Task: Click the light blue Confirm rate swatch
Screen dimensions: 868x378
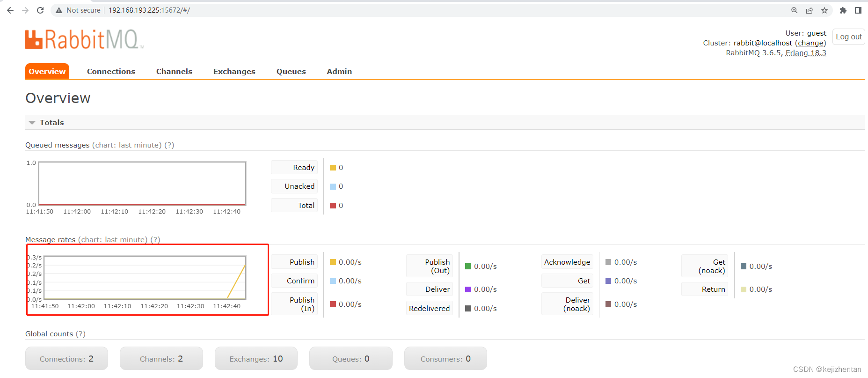Action: (333, 281)
